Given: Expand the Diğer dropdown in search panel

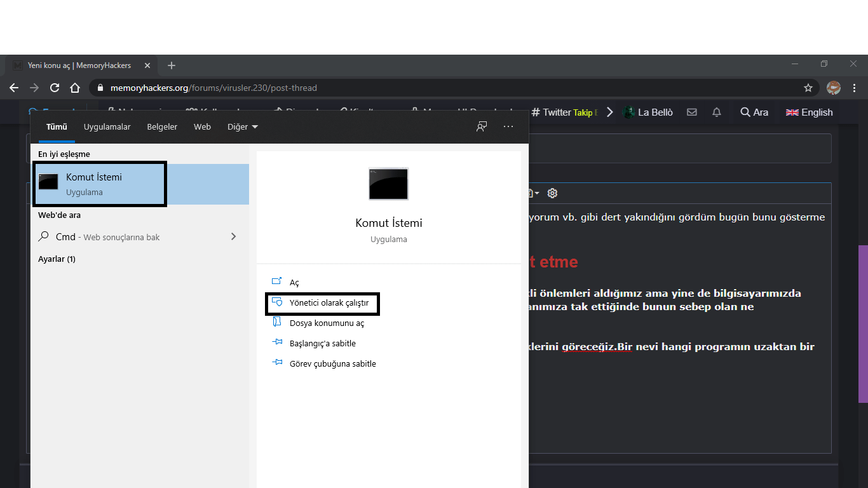Looking at the screenshot, I should 243,127.
